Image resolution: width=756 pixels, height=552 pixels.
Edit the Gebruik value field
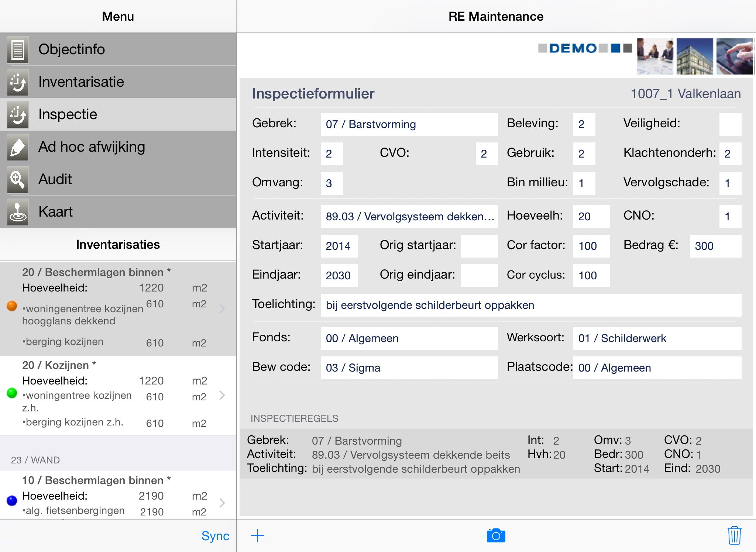584,154
